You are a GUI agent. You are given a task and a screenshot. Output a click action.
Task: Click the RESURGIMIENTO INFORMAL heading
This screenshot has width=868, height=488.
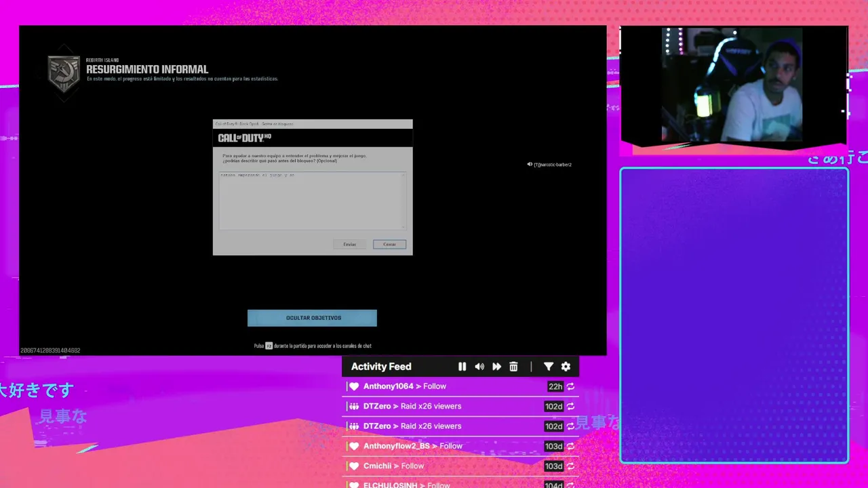[147, 69]
